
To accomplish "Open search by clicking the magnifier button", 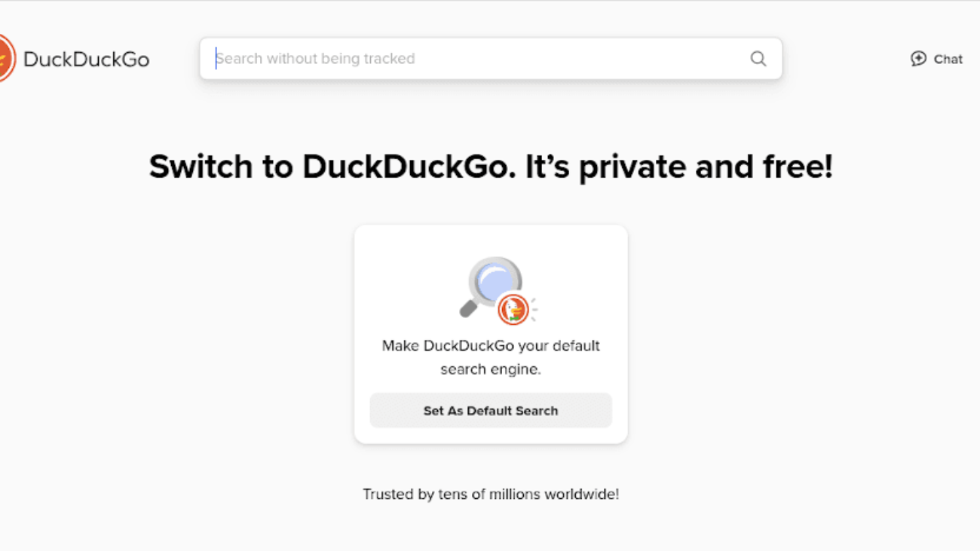I will coord(758,58).
